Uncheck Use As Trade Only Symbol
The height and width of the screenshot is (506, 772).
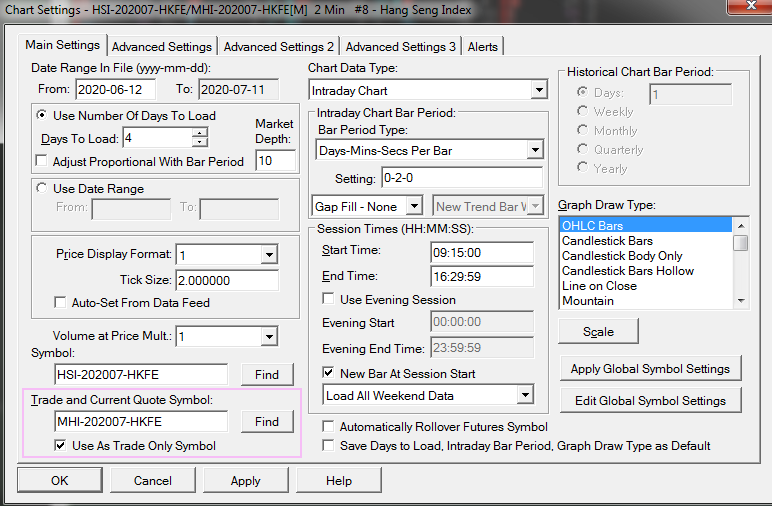pos(60,445)
